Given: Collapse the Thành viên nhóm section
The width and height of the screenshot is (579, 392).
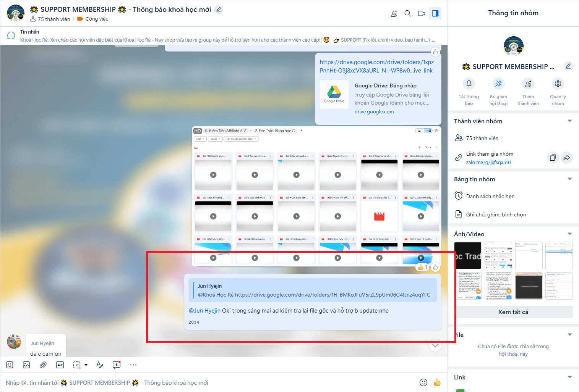Looking at the screenshot, I should 569,121.
